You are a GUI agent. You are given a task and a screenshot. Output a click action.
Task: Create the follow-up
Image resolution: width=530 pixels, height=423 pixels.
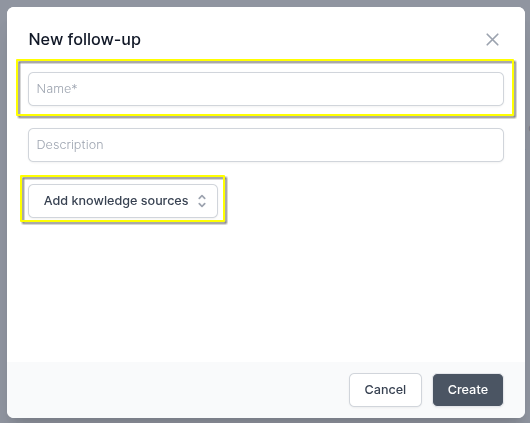coord(468,390)
